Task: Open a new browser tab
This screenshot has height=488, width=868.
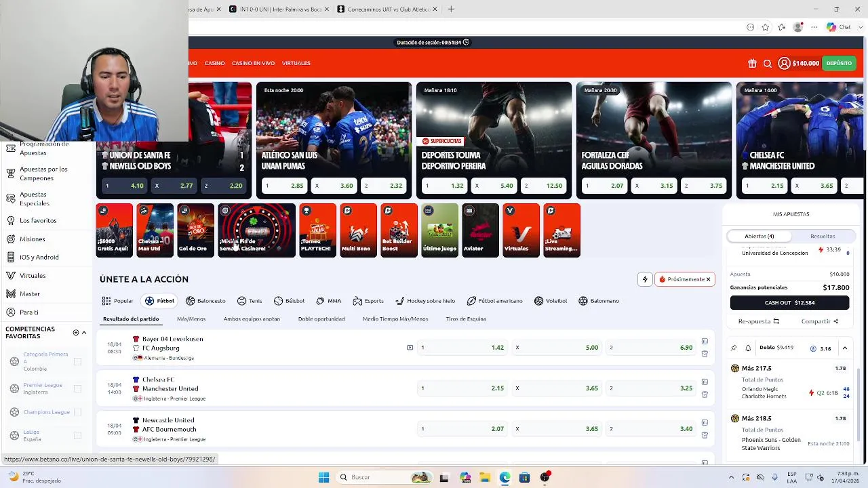Action: tap(451, 9)
